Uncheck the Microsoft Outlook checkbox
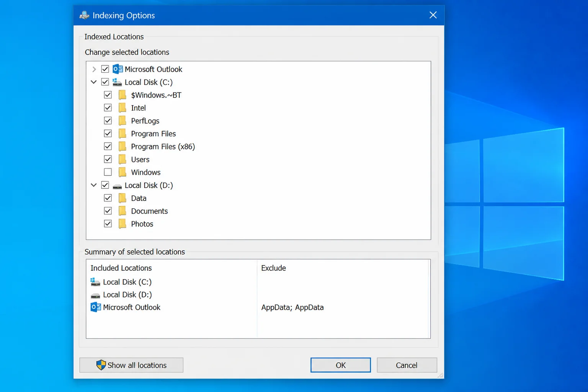The height and width of the screenshot is (392, 588). click(105, 69)
